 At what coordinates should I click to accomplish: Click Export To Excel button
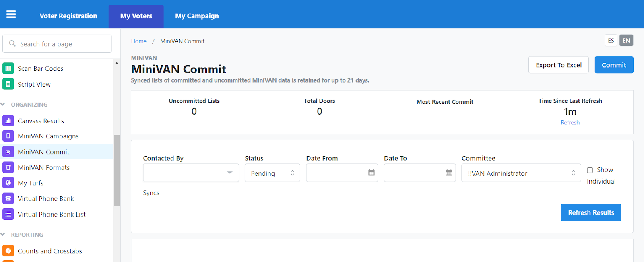point(559,65)
